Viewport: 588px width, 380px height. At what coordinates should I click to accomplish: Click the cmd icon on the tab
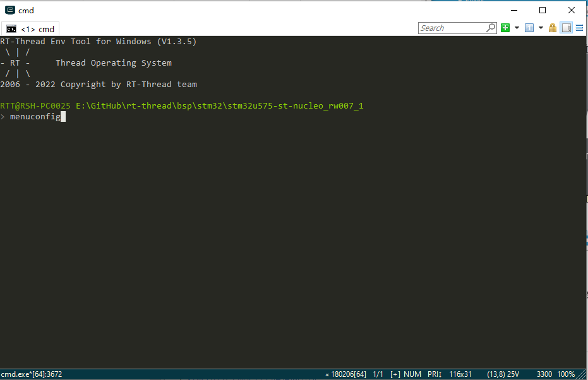click(x=11, y=29)
